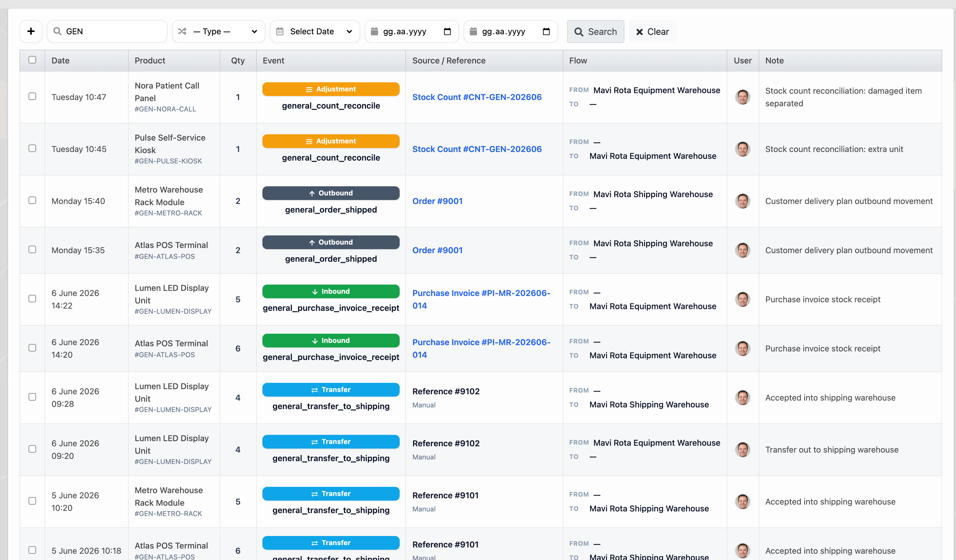Image resolution: width=956 pixels, height=560 pixels.
Task: Open Purchase Invoice link in 14:20 Atlas row
Action: coord(481,349)
